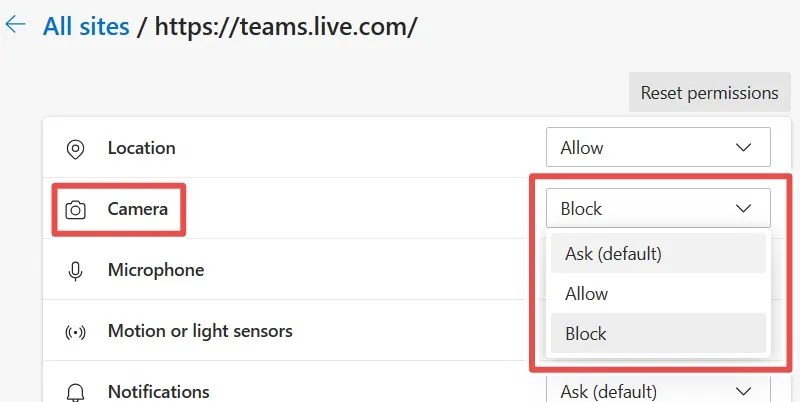The width and height of the screenshot is (800, 402).
Task: Click the Camera icon
Action: [75, 210]
